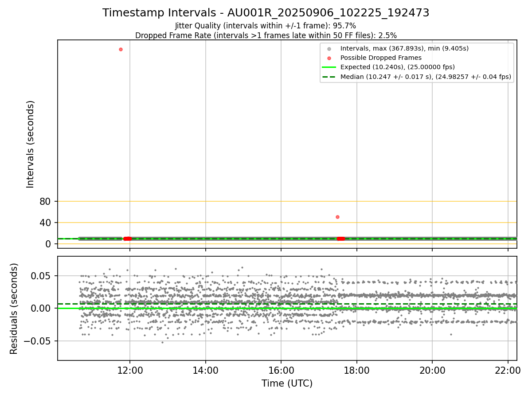Click the 'Expected (10.240s), (25.00000 fps)' legend entry

(398, 67)
